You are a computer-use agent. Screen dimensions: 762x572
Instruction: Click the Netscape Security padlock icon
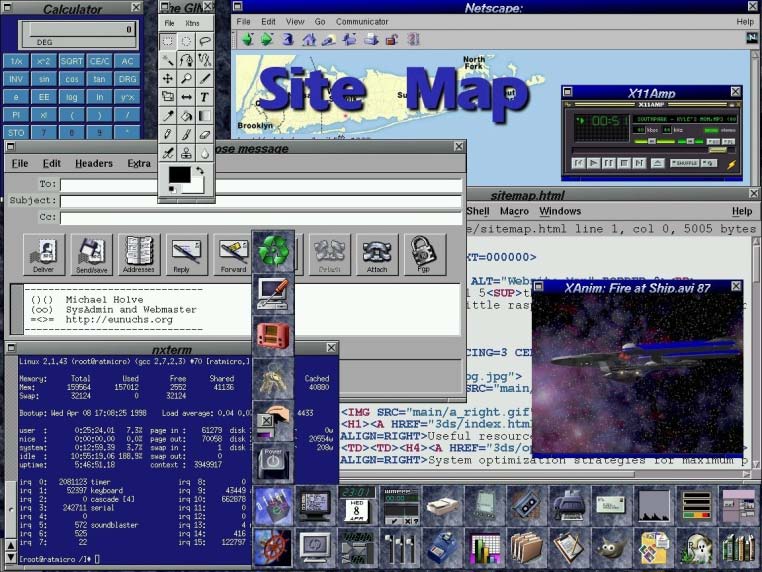[x=392, y=39]
